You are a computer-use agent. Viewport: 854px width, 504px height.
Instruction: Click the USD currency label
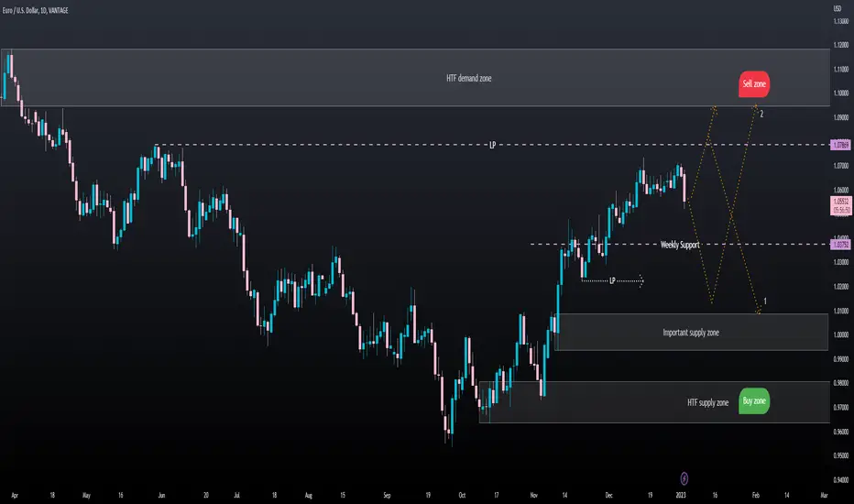(838, 9)
